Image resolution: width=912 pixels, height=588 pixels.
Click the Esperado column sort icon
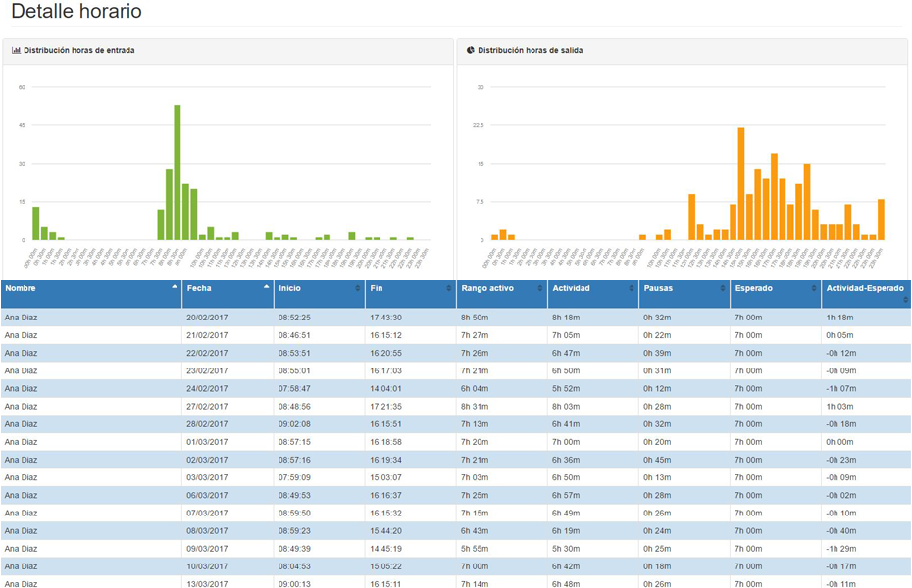(x=813, y=288)
